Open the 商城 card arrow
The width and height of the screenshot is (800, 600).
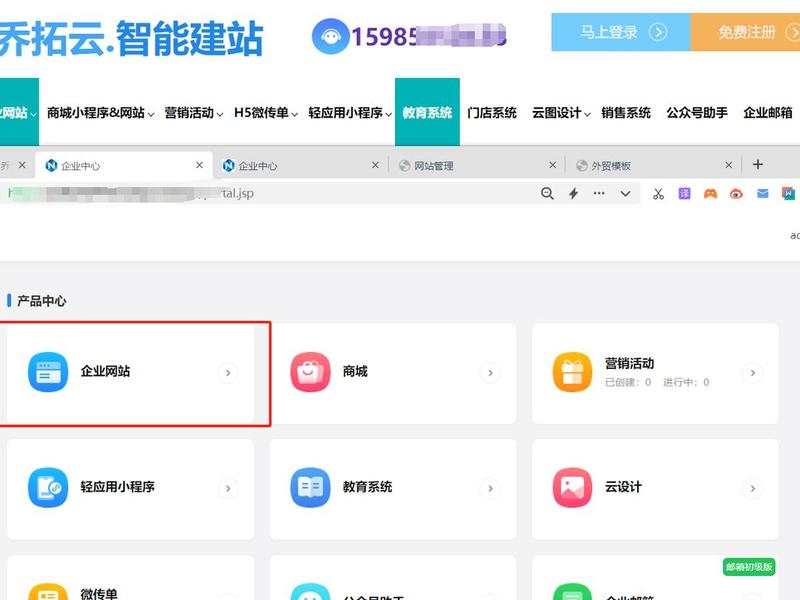[x=490, y=373]
